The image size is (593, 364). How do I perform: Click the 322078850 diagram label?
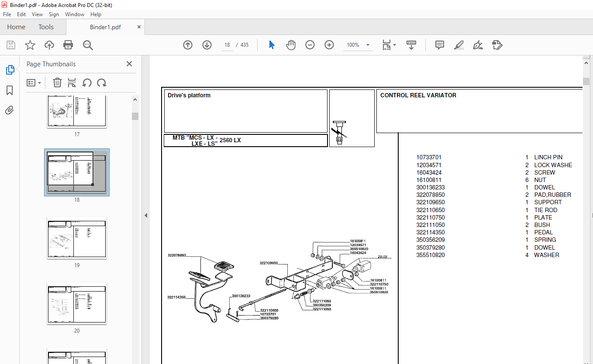pyautogui.click(x=177, y=255)
